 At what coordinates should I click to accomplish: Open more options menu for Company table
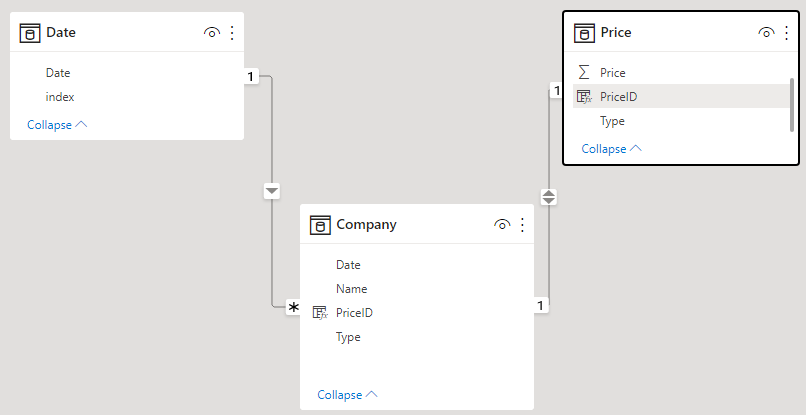(522, 225)
